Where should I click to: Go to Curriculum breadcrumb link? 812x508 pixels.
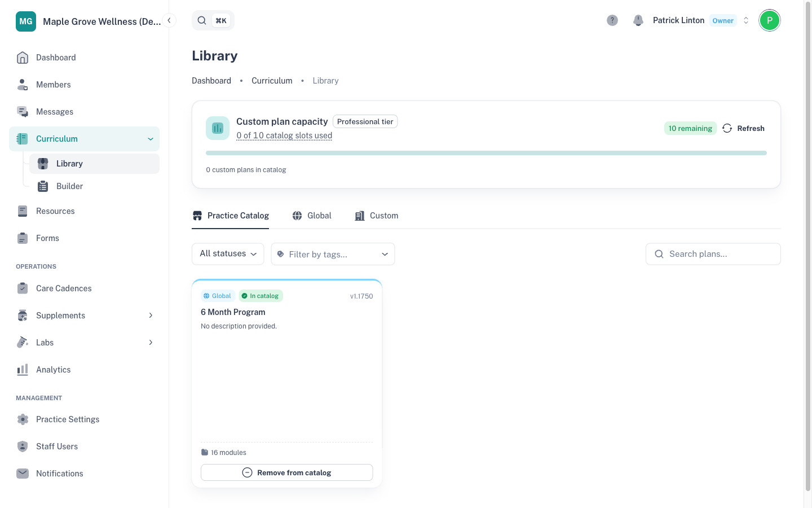(x=272, y=81)
